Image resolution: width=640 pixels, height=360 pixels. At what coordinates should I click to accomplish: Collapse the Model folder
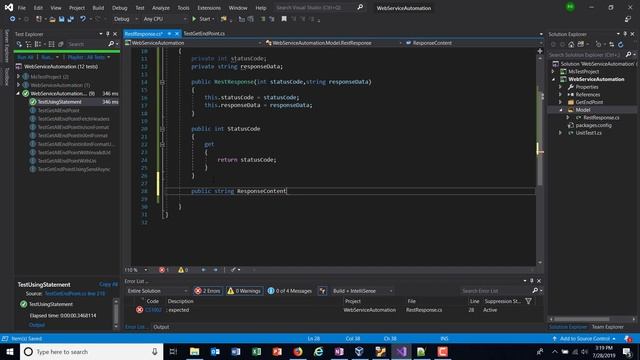click(x=560, y=110)
